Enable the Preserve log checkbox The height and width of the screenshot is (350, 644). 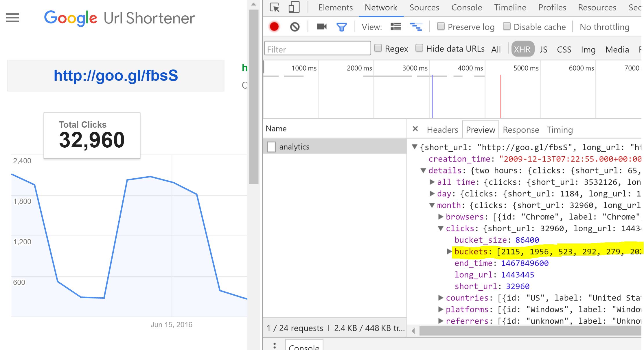[x=441, y=26]
